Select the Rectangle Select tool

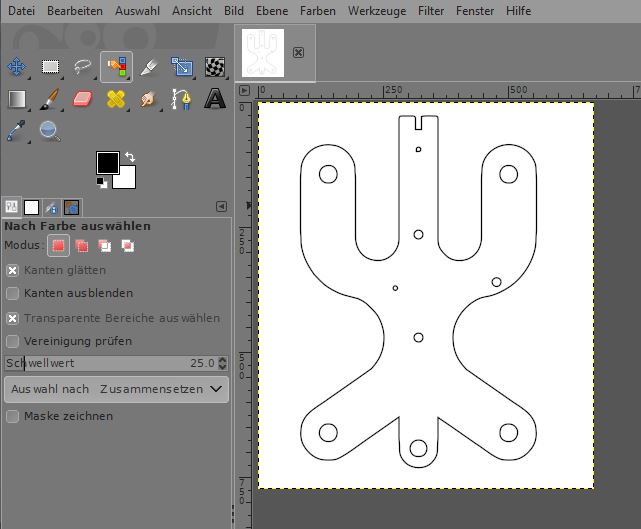pyautogui.click(x=50, y=67)
